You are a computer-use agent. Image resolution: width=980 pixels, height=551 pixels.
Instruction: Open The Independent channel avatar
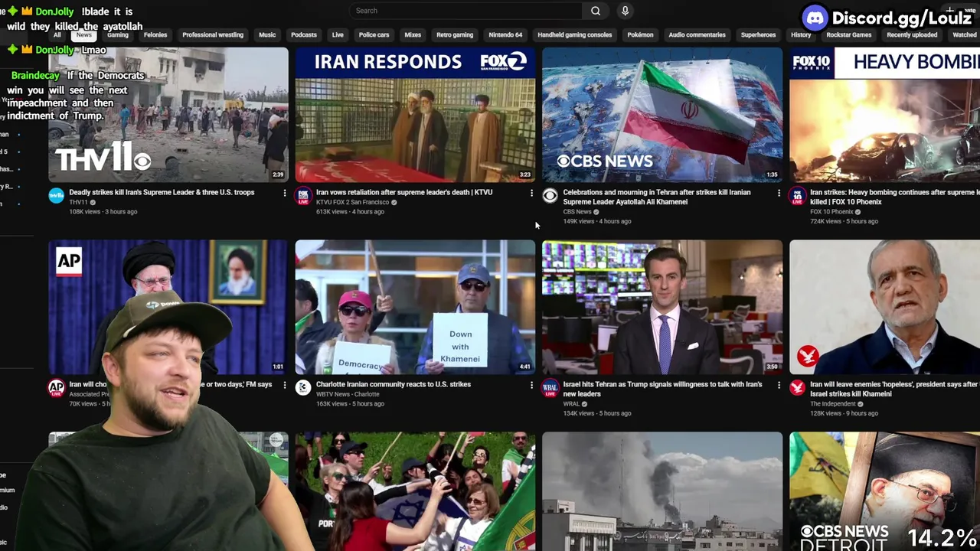pos(797,388)
